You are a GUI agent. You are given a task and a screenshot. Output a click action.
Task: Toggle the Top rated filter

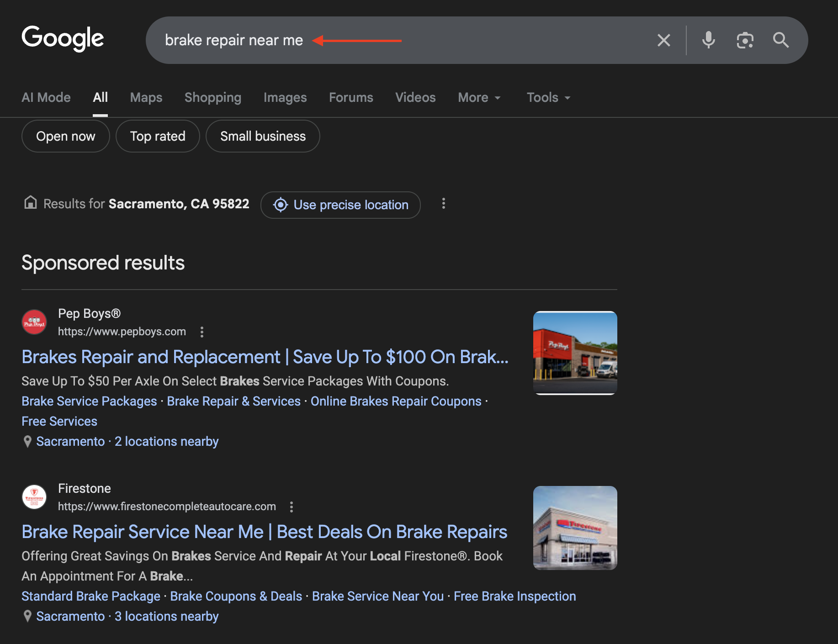pos(158,136)
